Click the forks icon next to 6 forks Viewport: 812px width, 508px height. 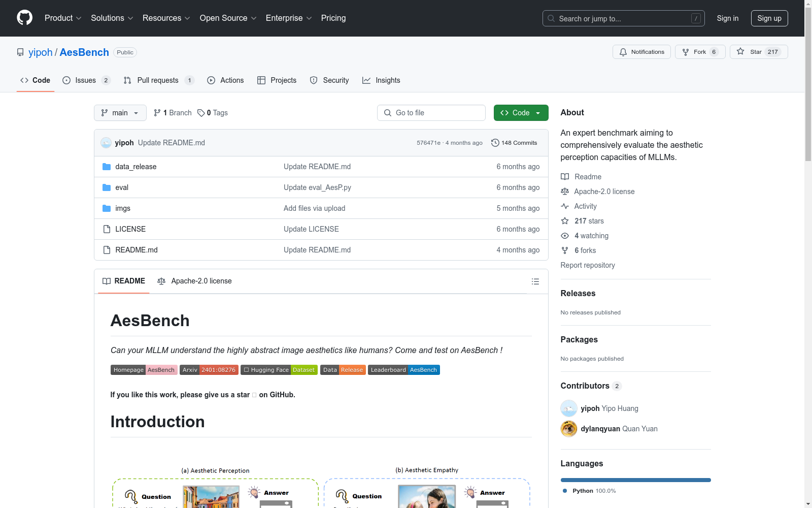point(565,250)
